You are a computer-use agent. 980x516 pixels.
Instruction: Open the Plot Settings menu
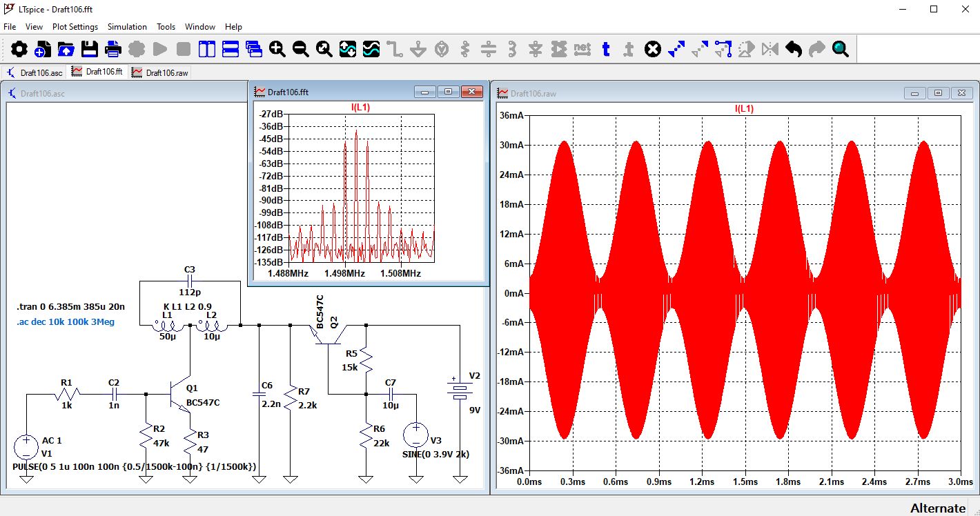tap(75, 27)
